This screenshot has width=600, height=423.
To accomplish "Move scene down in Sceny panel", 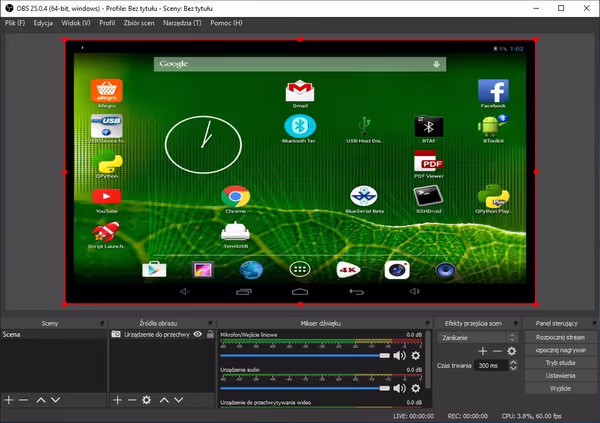I will tap(55, 400).
